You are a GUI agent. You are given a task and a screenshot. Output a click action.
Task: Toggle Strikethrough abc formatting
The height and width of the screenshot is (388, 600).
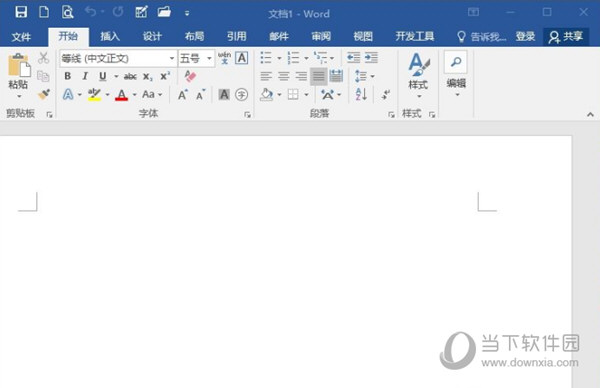click(x=130, y=77)
